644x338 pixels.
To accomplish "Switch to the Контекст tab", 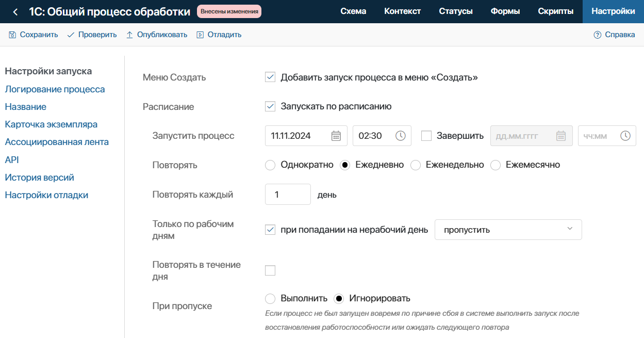I will point(403,11).
